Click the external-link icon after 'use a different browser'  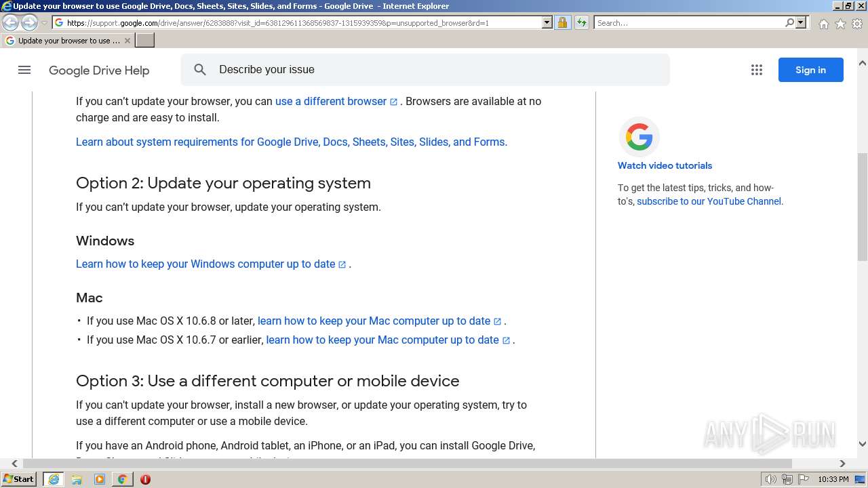[393, 102]
